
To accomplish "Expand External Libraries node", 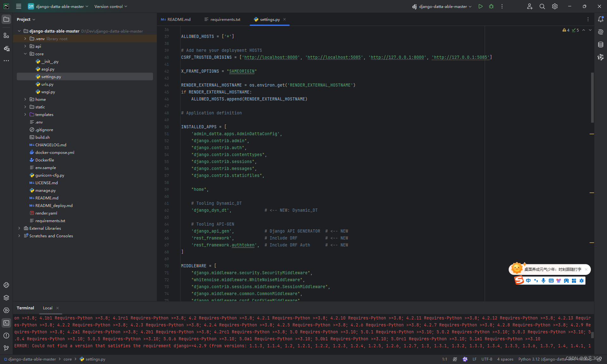I will coord(19,228).
